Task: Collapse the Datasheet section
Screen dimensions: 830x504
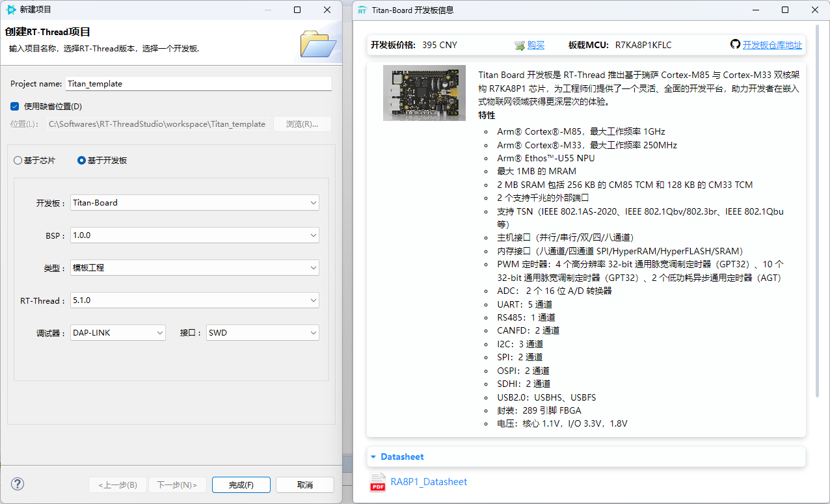Action: pyautogui.click(x=373, y=457)
